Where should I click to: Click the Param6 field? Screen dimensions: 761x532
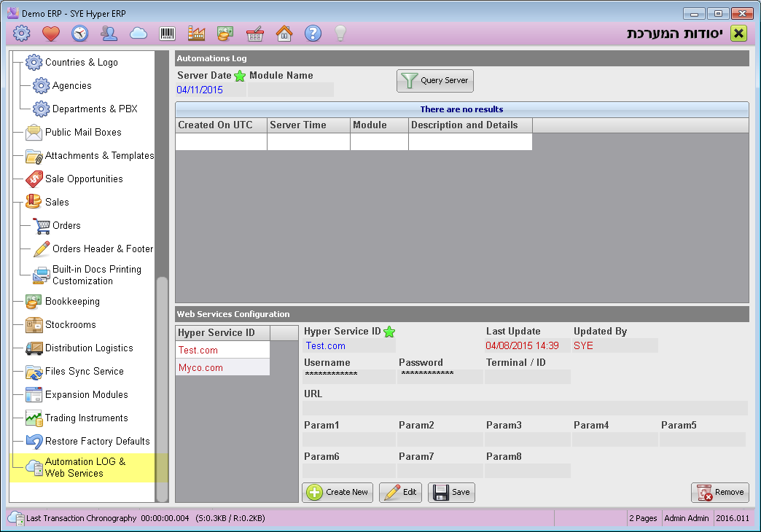[x=349, y=471]
